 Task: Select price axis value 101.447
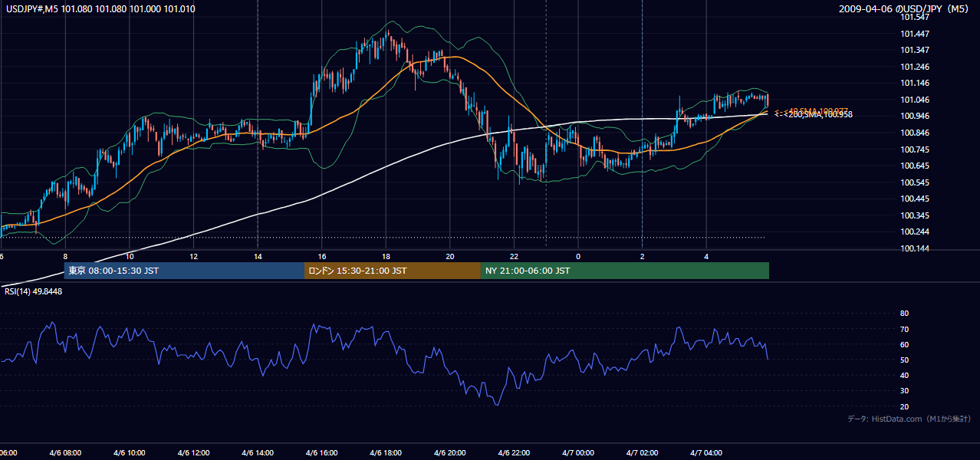click(915, 34)
